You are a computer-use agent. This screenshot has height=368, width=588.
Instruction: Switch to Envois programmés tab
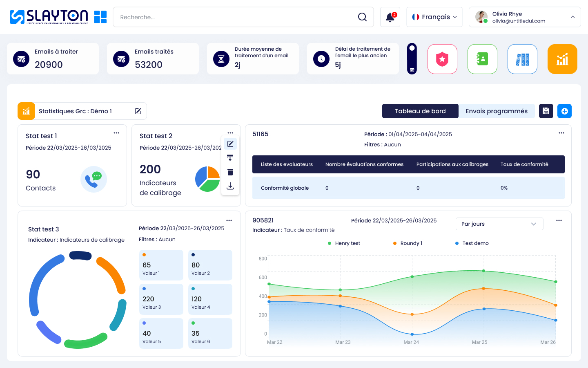click(497, 111)
